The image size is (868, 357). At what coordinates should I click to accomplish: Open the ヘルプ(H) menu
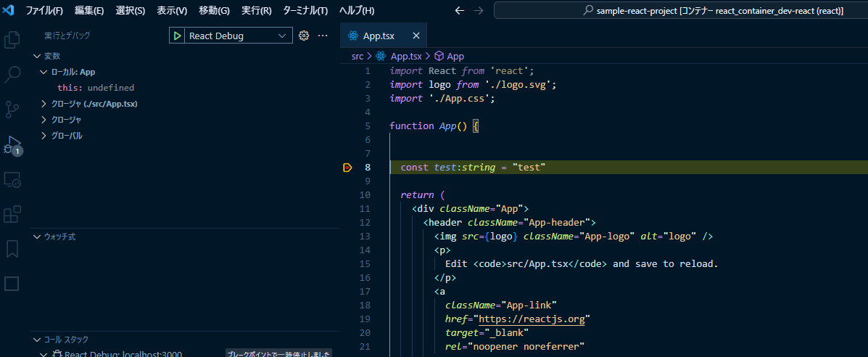tap(357, 11)
